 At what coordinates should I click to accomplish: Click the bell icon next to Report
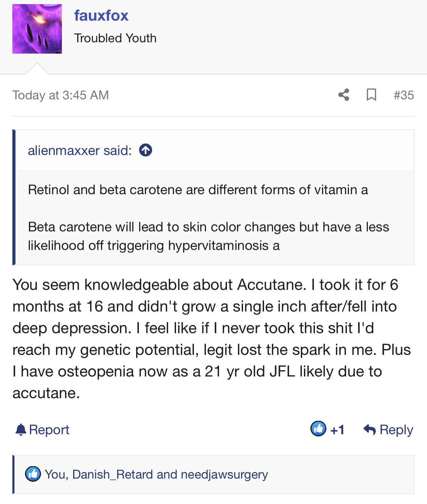pos(21,430)
